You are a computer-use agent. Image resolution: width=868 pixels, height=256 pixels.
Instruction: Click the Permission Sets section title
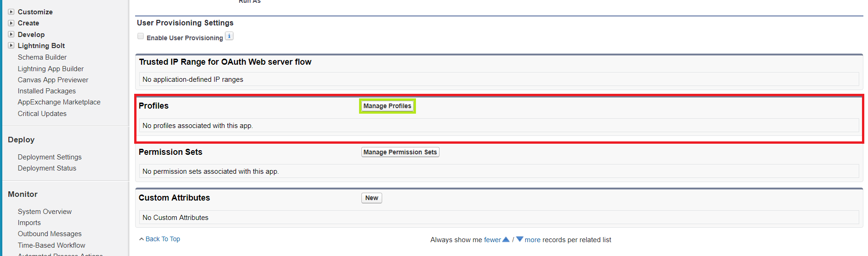pos(170,152)
